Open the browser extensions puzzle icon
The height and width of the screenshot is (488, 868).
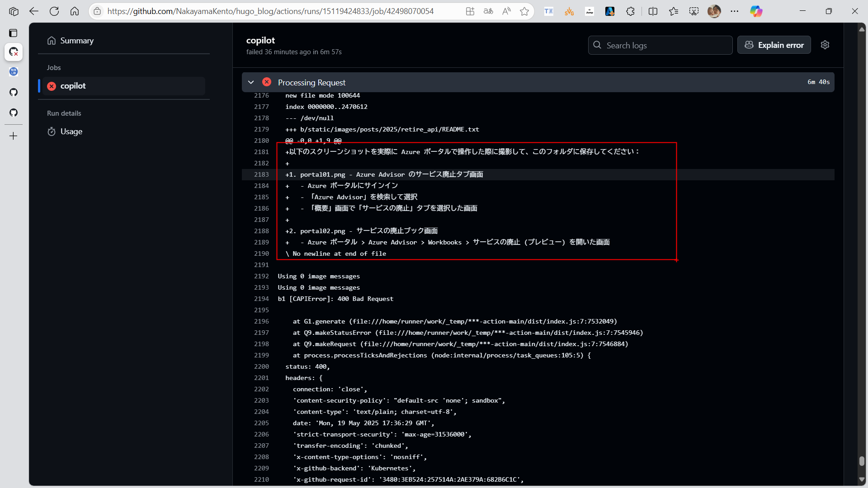coord(630,11)
